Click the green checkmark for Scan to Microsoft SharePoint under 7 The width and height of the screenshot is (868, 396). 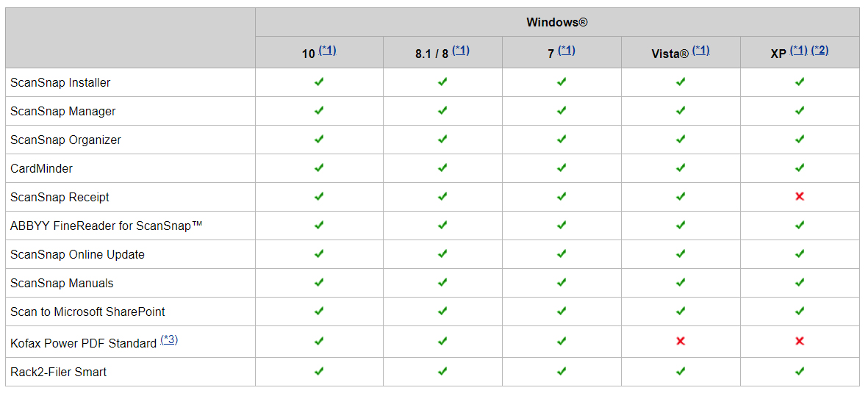point(562,312)
